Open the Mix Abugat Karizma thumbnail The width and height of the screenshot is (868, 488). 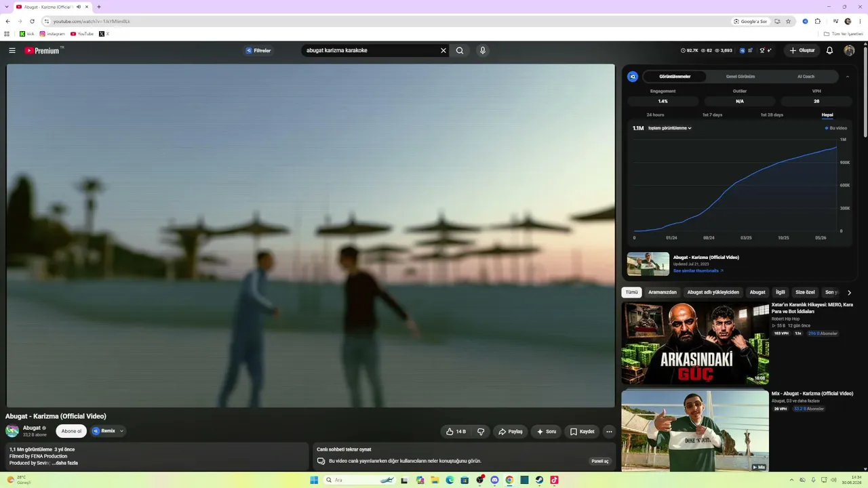click(x=695, y=430)
